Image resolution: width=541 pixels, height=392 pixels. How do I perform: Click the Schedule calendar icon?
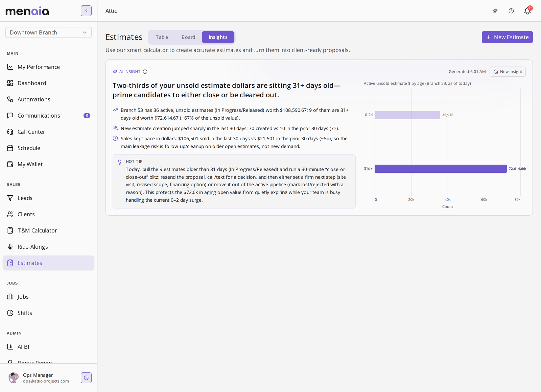click(10, 148)
